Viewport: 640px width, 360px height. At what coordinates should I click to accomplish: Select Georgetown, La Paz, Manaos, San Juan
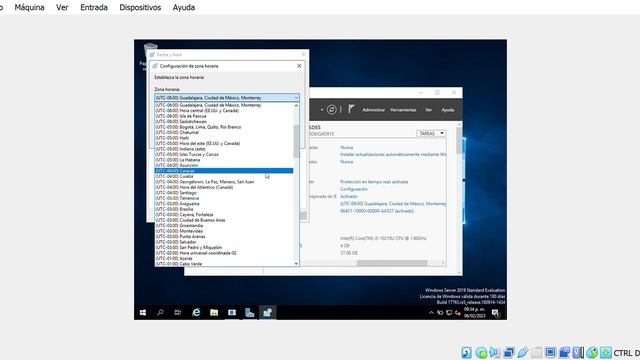[x=224, y=182]
